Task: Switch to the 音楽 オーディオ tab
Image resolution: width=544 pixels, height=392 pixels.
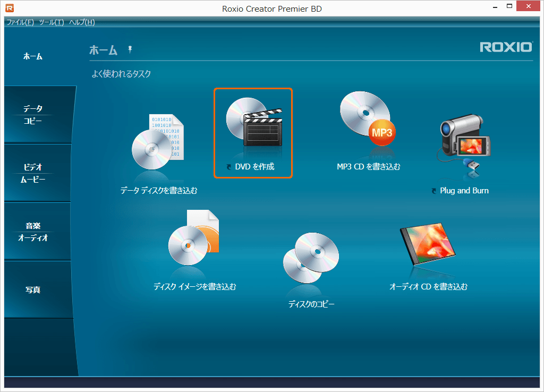Action: pos(38,232)
